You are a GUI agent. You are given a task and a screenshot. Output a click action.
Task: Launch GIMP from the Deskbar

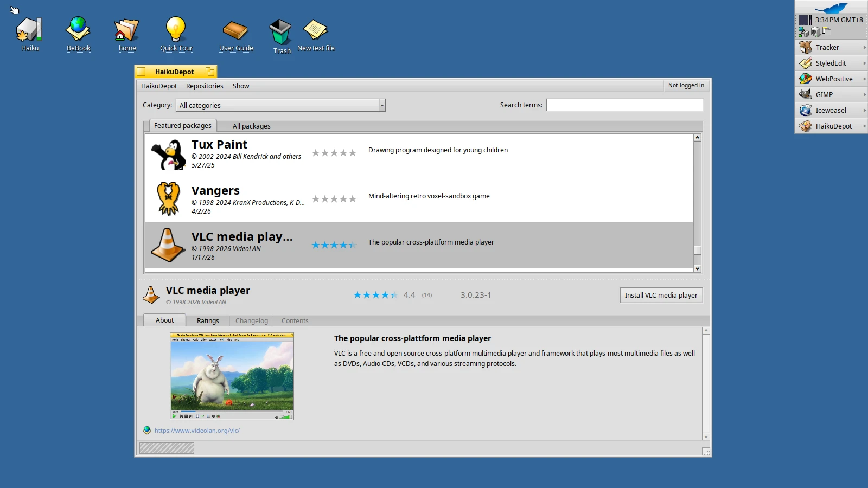(x=824, y=94)
